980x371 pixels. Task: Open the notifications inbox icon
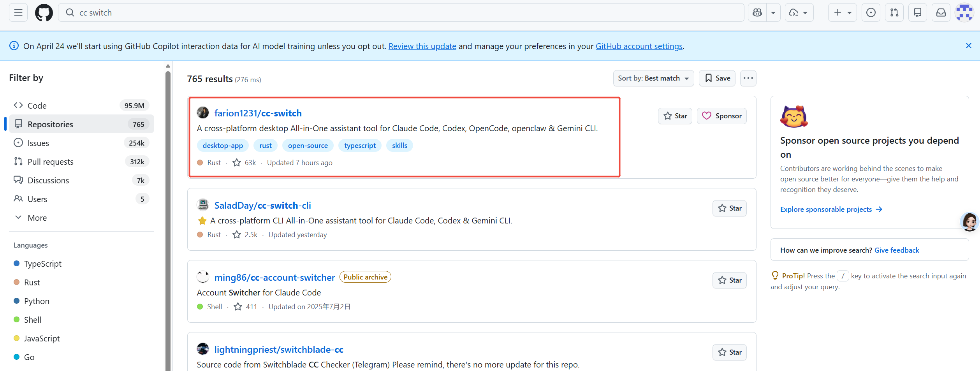pos(941,12)
